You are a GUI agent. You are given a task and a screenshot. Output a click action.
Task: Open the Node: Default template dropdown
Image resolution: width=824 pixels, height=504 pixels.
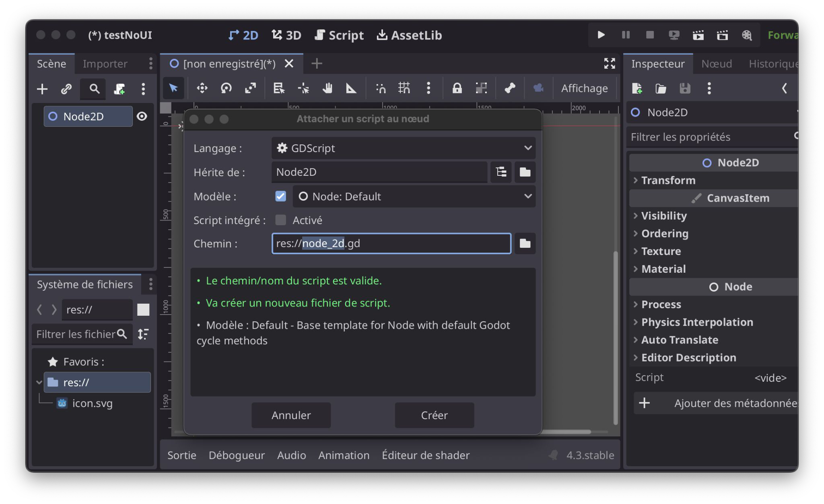click(414, 196)
